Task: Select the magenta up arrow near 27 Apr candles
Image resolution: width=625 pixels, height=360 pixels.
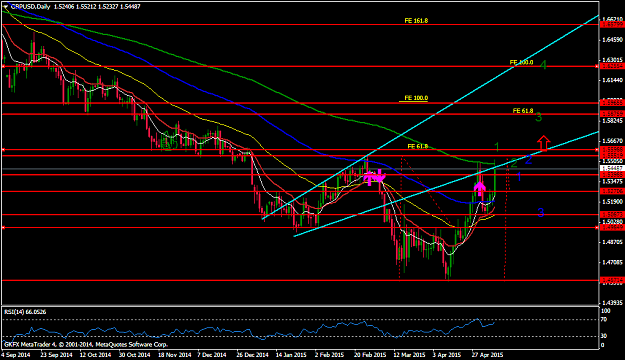Action: tap(480, 189)
